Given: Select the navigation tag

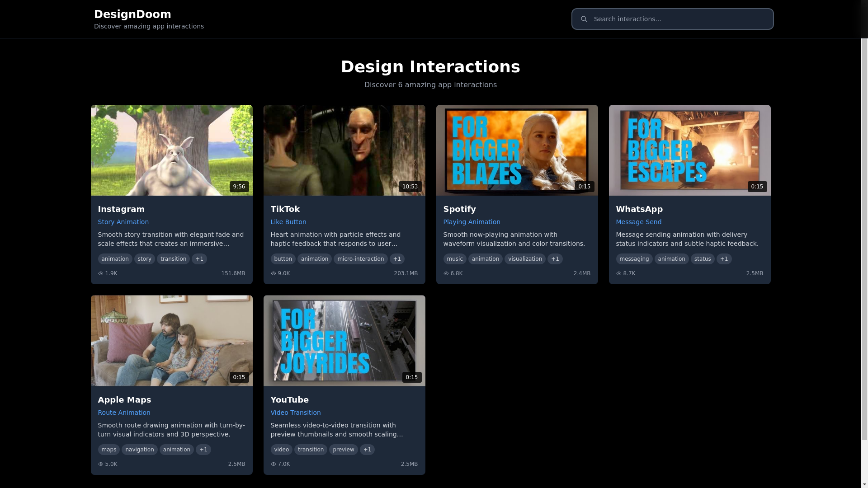Looking at the screenshot, I should [140, 450].
